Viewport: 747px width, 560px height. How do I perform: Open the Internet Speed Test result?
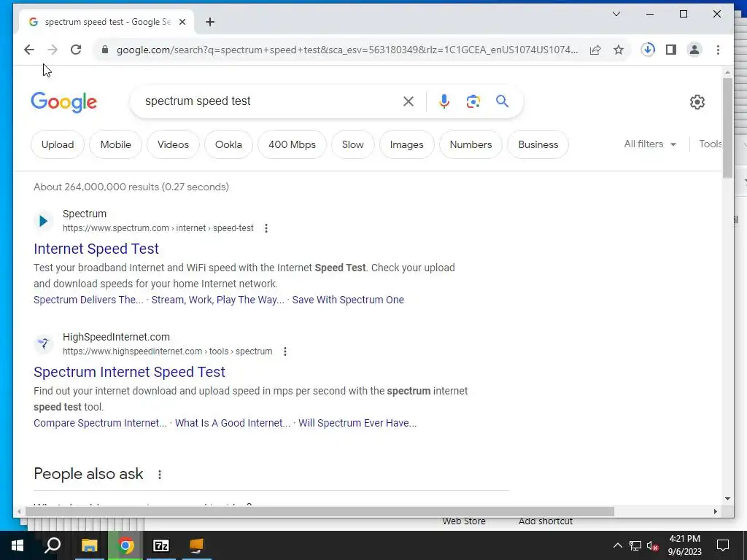click(96, 249)
